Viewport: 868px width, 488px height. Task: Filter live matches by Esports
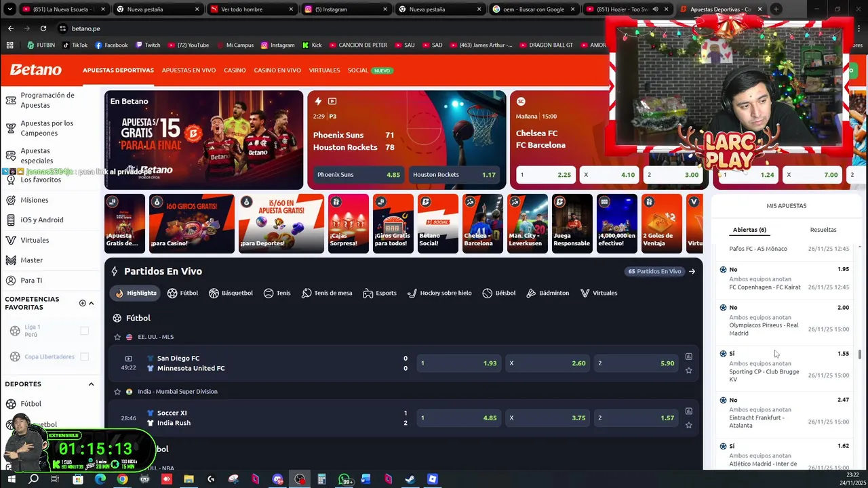[380, 293]
